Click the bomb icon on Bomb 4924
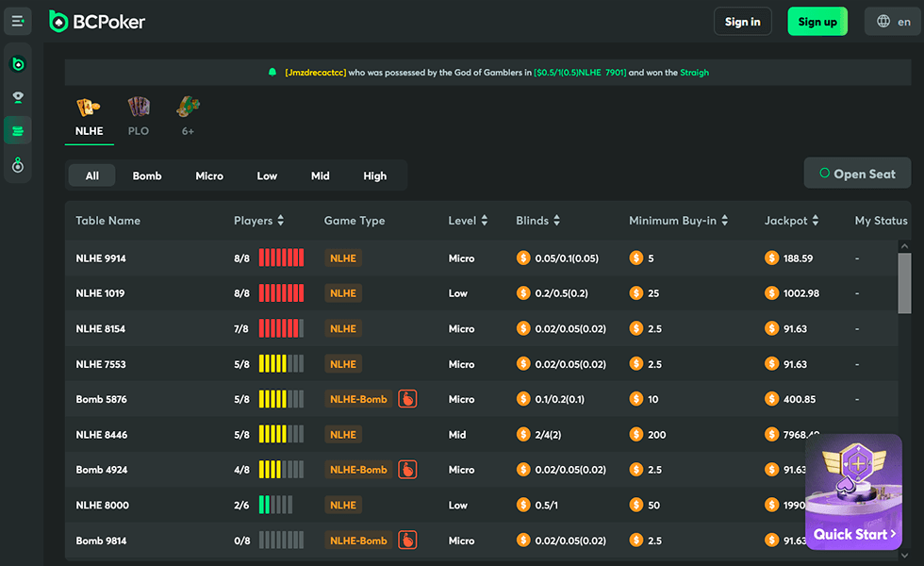 pyautogui.click(x=407, y=470)
